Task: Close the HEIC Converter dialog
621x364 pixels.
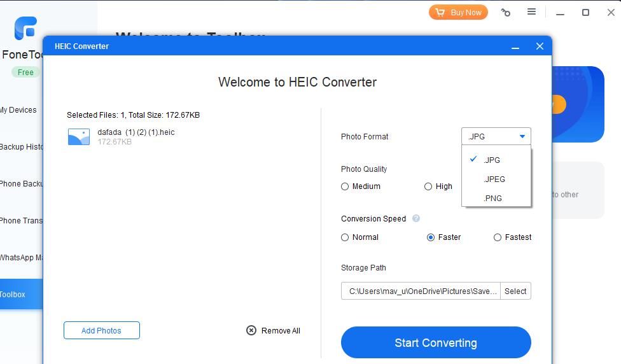Action: click(x=540, y=46)
